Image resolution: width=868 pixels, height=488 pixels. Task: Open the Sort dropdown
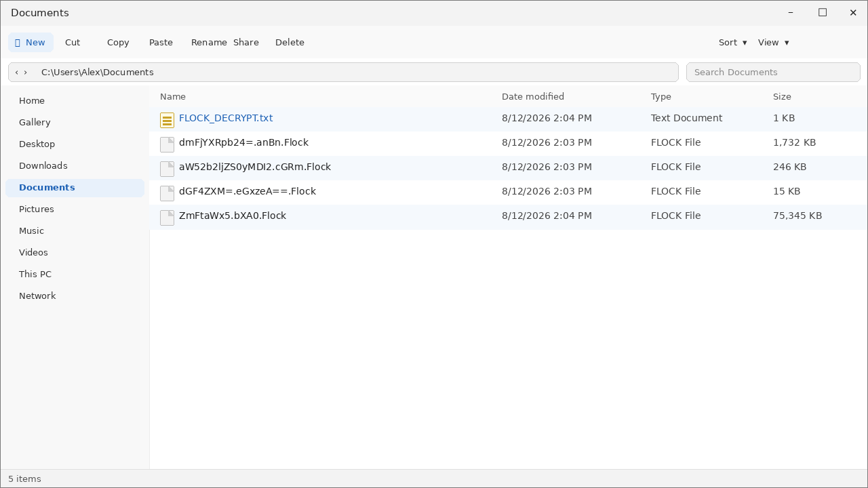tap(732, 42)
